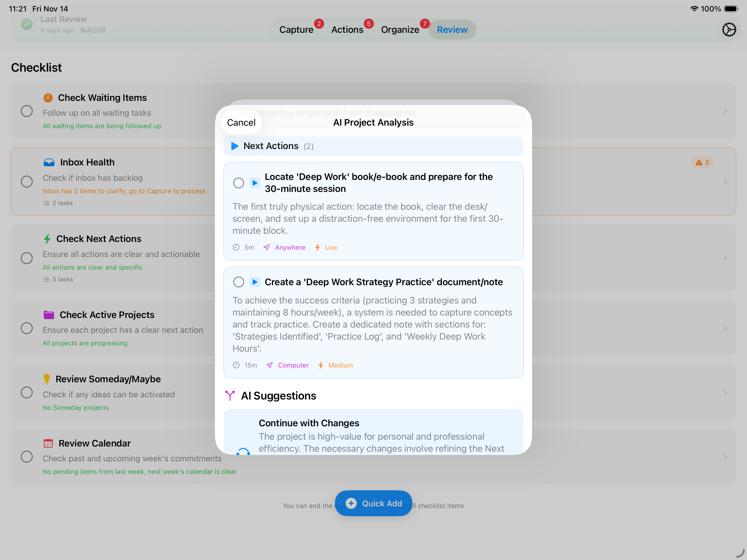Expand the Inbox Health row chevron
The height and width of the screenshot is (560, 747).
tap(725, 181)
